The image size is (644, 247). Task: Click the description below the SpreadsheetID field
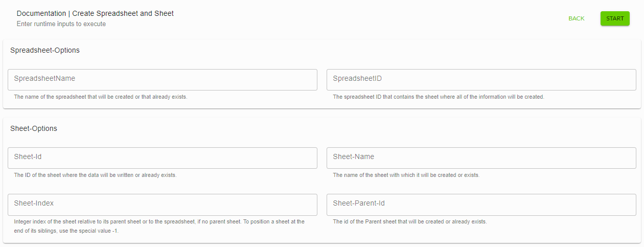click(438, 97)
